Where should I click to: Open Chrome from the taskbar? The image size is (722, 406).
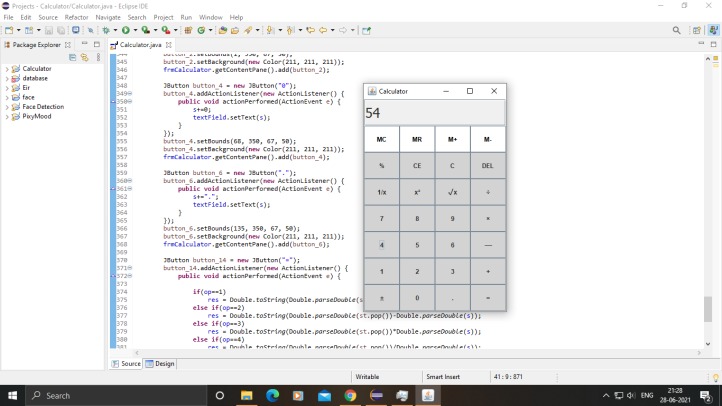350,395
